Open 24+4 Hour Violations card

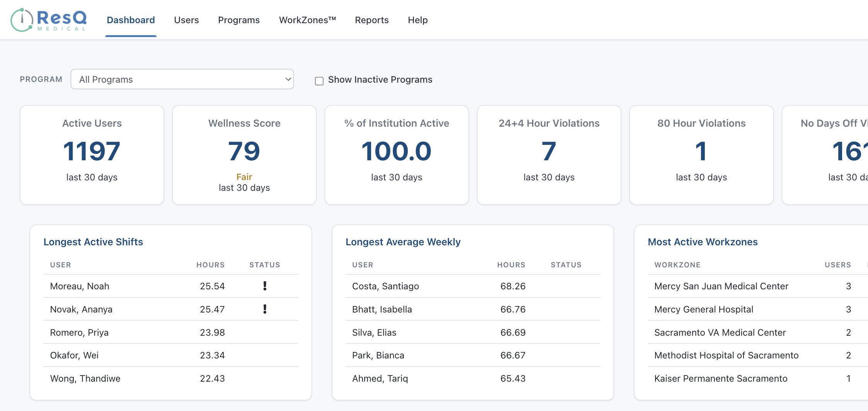point(549,155)
